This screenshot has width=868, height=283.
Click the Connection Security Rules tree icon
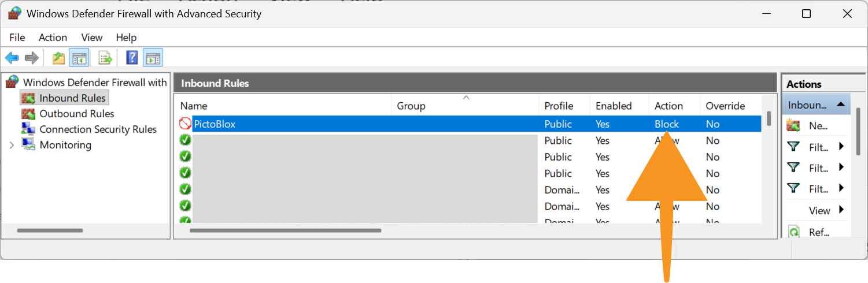tap(28, 129)
